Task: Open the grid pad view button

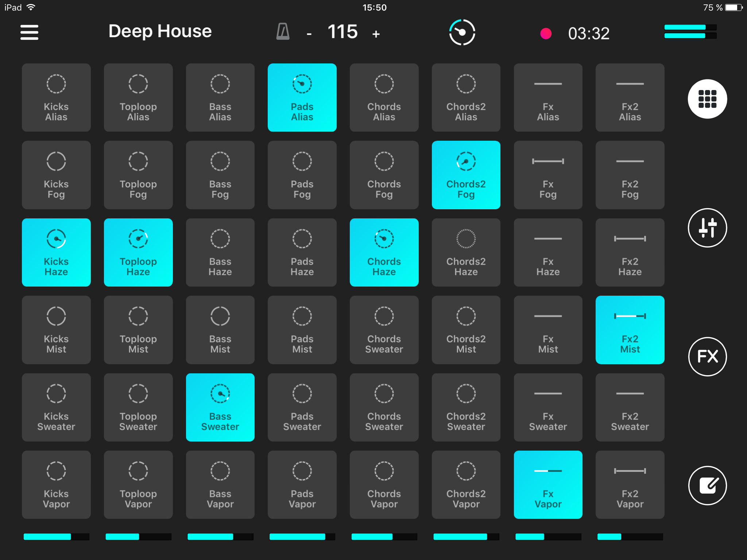Action: pyautogui.click(x=707, y=99)
